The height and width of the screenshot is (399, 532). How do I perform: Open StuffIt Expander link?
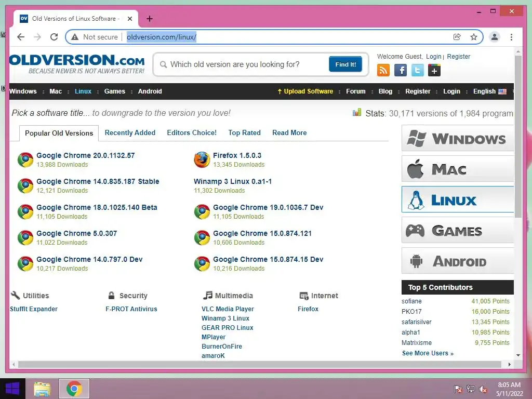click(34, 309)
